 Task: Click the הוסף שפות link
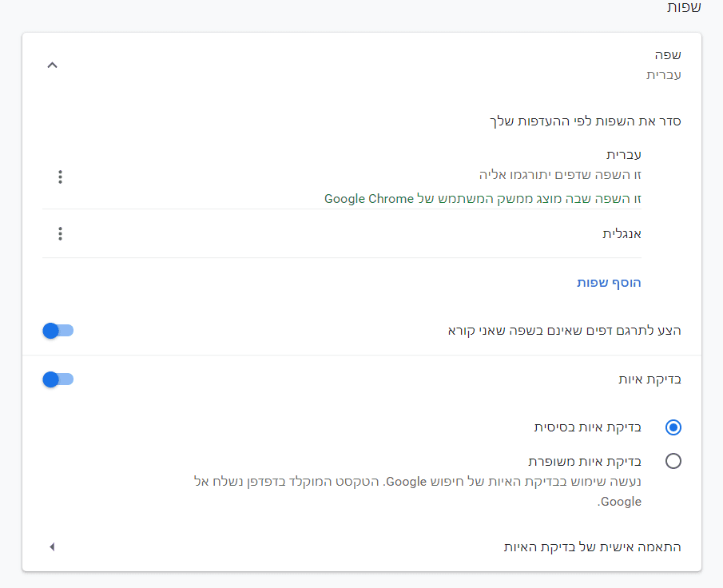pyautogui.click(x=609, y=283)
